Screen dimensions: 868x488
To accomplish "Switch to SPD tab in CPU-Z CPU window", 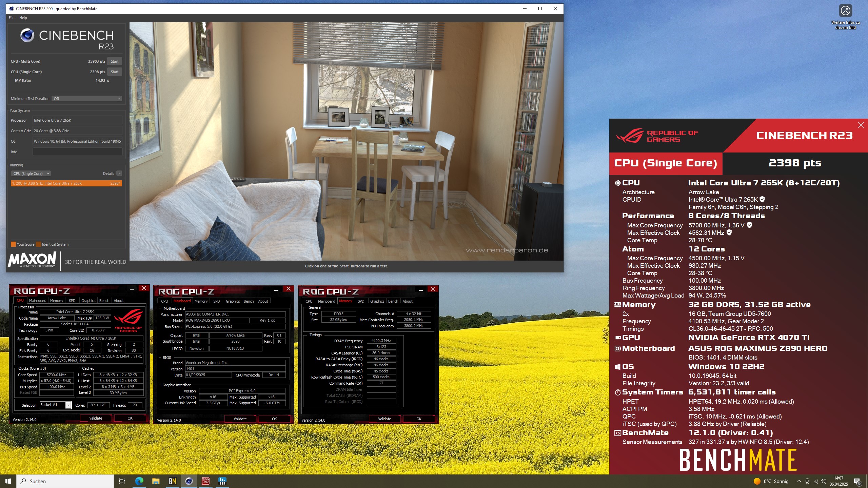I will point(72,301).
